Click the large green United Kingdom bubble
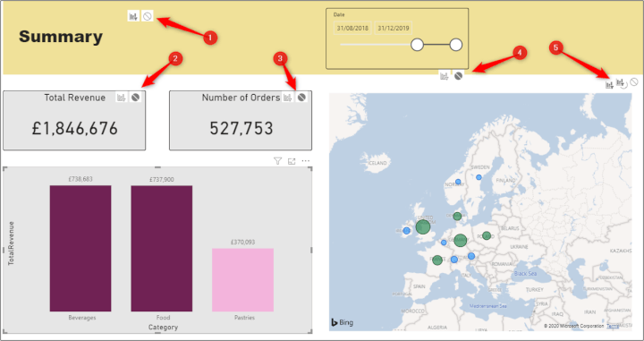Viewport: 644px width, 341px height. click(x=422, y=226)
